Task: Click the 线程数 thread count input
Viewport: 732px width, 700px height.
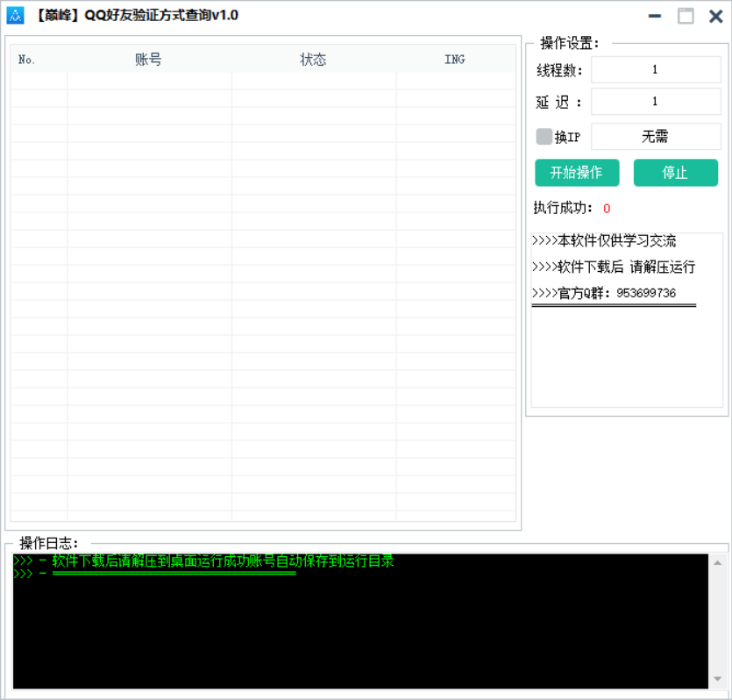Action: point(656,69)
